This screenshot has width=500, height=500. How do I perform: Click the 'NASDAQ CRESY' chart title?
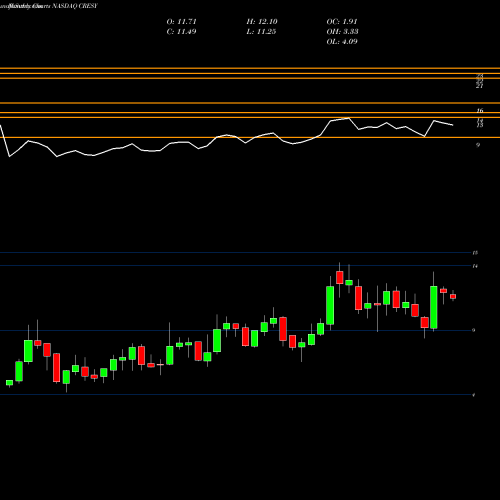click(75, 6)
